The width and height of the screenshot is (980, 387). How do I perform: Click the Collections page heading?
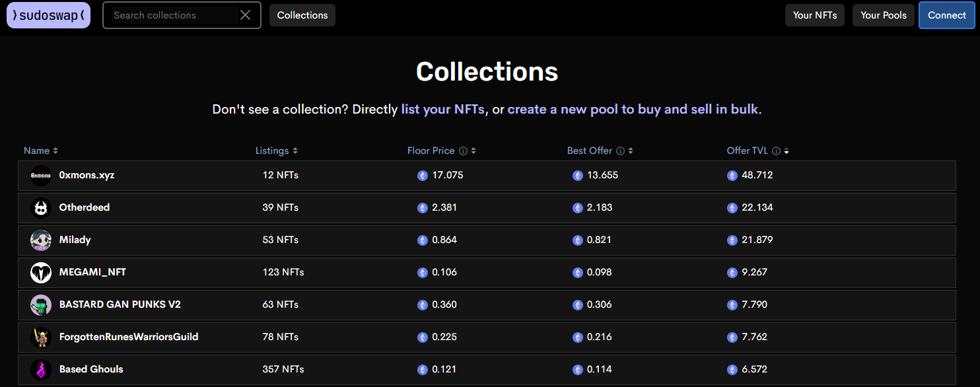(x=487, y=71)
